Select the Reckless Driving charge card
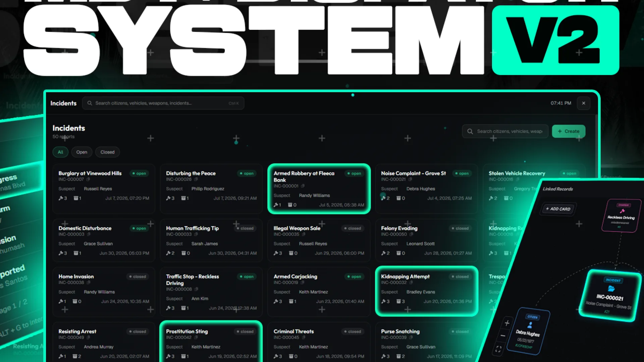Viewport: 644px width, 362px height. coord(621,216)
